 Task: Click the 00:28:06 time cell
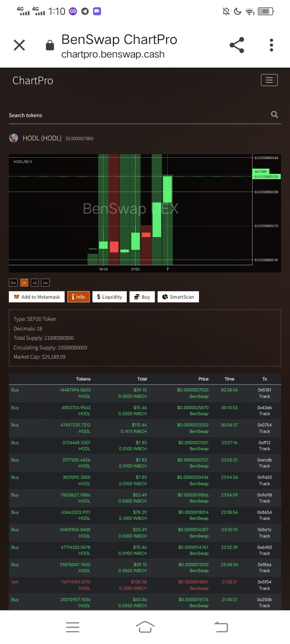[229, 390]
